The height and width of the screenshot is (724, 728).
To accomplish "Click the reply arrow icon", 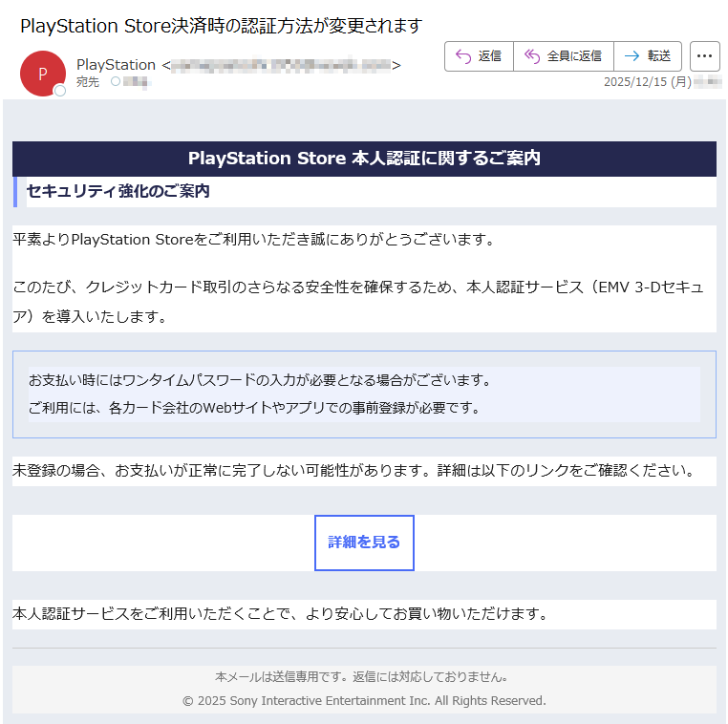I will pyautogui.click(x=463, y=56).
